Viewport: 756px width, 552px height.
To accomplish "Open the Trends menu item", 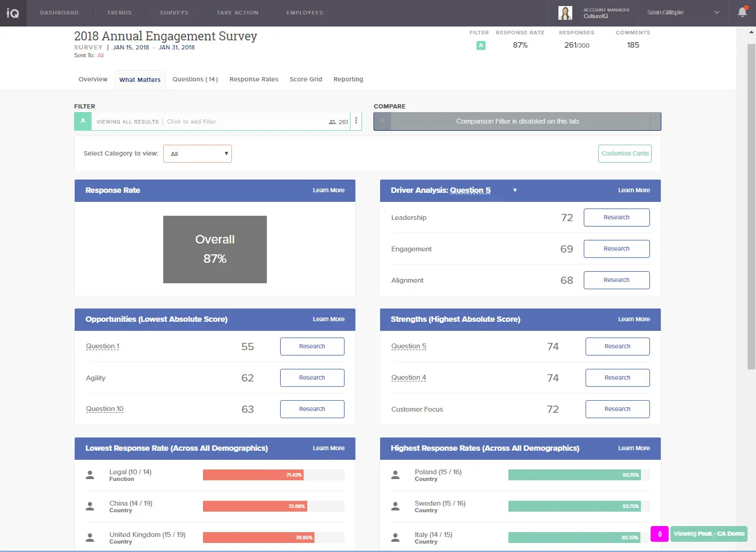I will point(119,13).
